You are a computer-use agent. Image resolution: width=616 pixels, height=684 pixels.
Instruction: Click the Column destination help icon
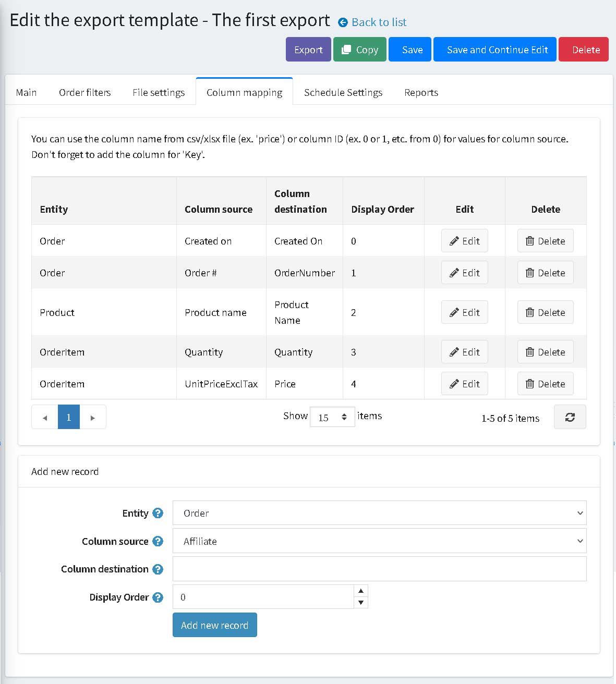pyautogui.click(x=158, y=569)
